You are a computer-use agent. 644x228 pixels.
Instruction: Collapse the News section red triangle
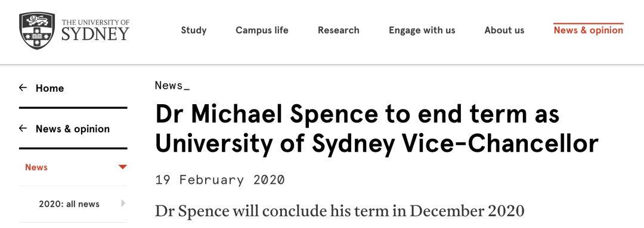coord(122,167)
